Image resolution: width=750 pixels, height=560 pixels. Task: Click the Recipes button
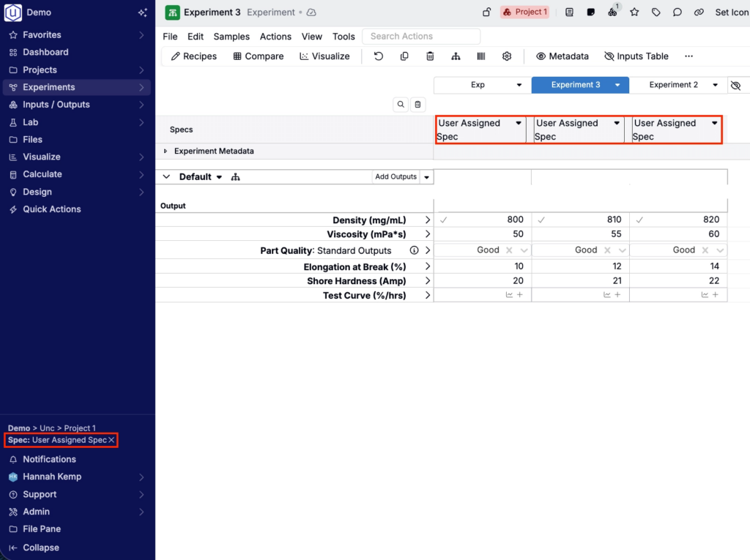pyautogui.click(x=193, y=56)
